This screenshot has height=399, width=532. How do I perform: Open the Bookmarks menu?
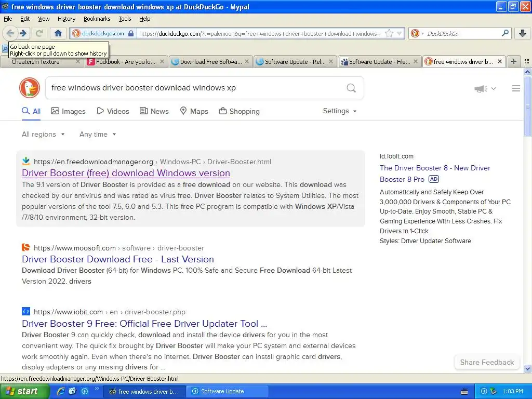[97, 19]
